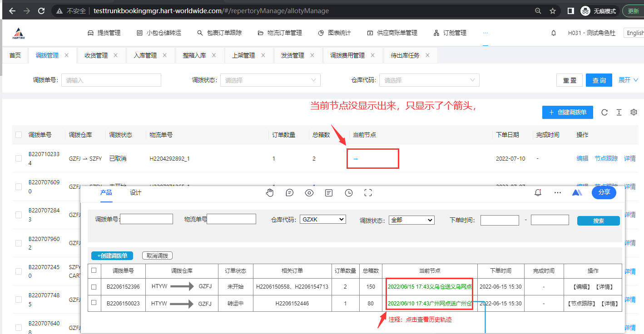
Task: Tick checkbox for row B2207102334
Action: [19, 158]
